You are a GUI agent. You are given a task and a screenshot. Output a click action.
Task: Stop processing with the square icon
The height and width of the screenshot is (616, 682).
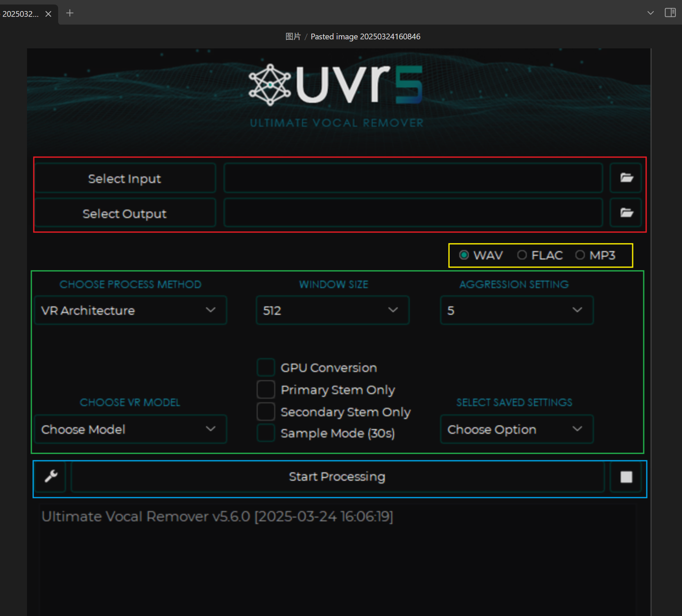(626, 477)
